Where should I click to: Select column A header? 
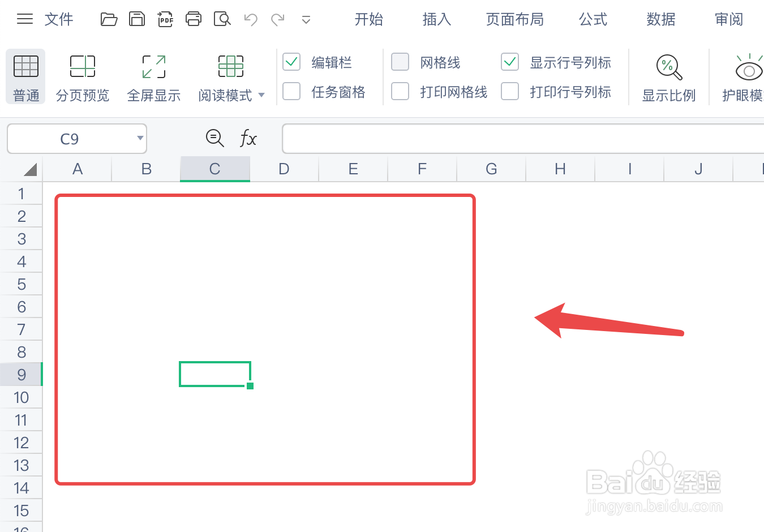pyautogui.click(x=78, y=169)
